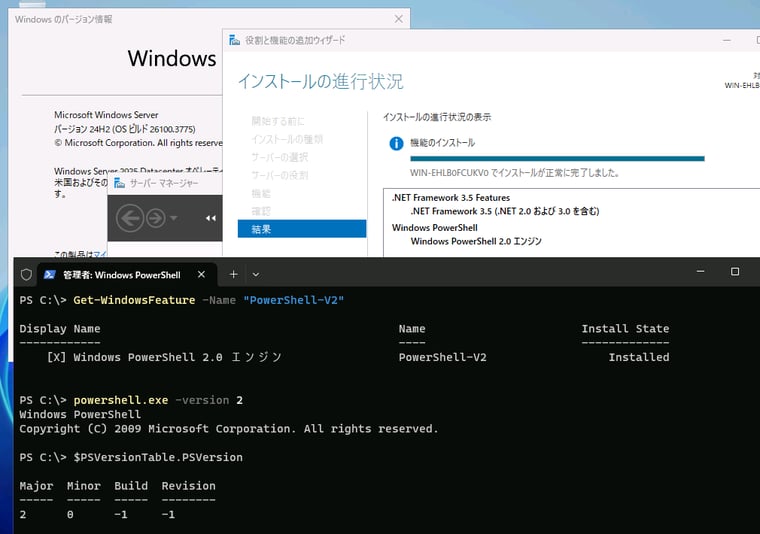Select the サーバーの選択 wizard step
The height and width of the screenshot is (534, 760).
(280, 157)
